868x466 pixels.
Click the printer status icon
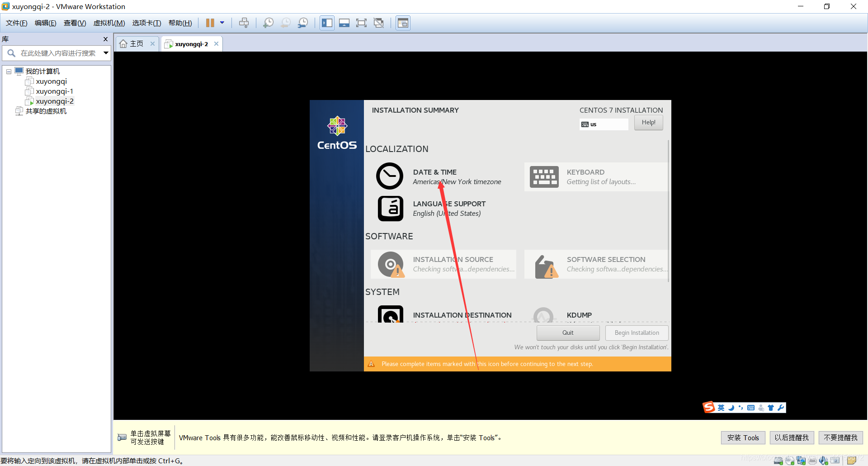click(x=812, y=461)
